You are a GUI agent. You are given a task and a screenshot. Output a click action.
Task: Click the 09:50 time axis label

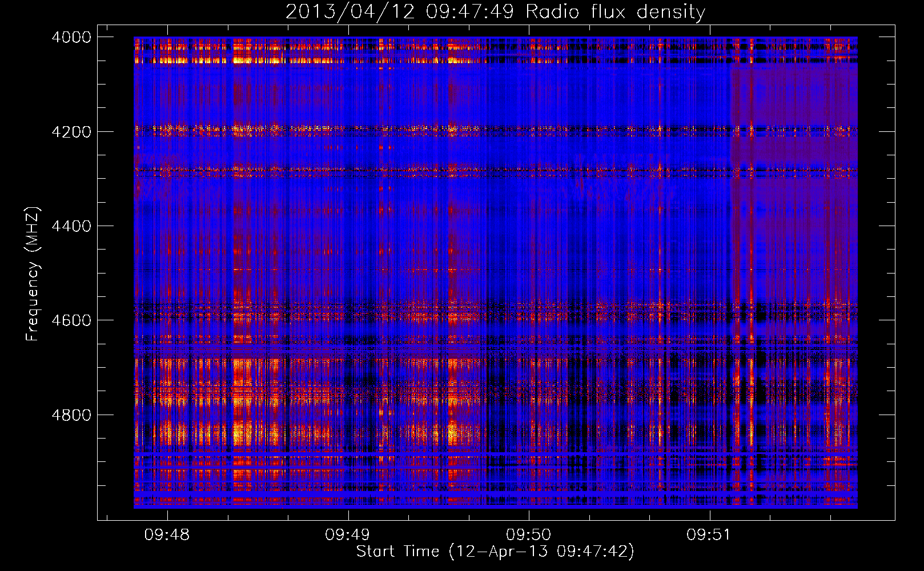[529, 535]
